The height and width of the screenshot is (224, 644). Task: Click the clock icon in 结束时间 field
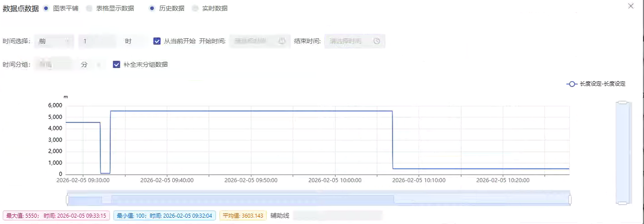[x=377, y=41]
